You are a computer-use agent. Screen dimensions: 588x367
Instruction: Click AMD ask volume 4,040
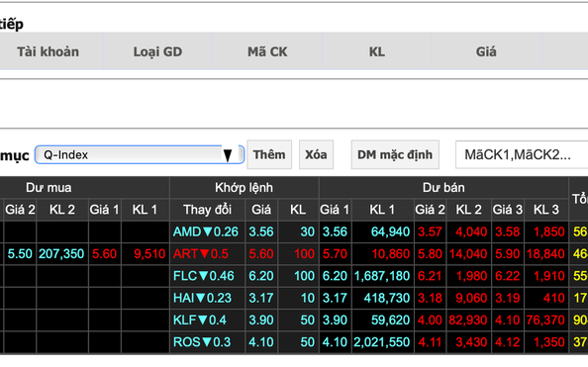click(469, 231)
